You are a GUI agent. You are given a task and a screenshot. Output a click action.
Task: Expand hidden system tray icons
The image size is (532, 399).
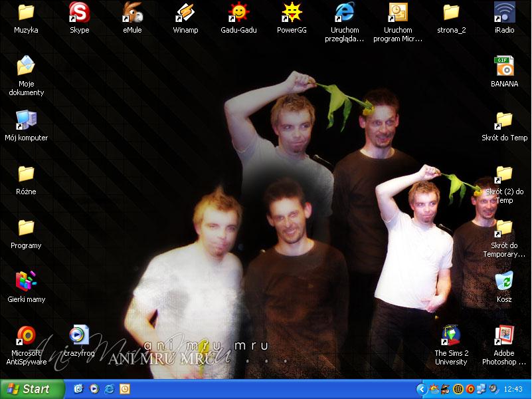pyautogui.click(x=421, y=389)
